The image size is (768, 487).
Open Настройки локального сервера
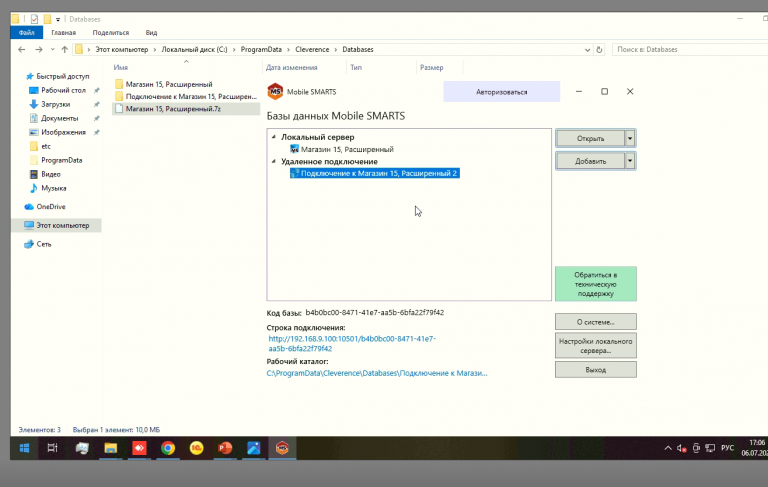coord(596,346)
